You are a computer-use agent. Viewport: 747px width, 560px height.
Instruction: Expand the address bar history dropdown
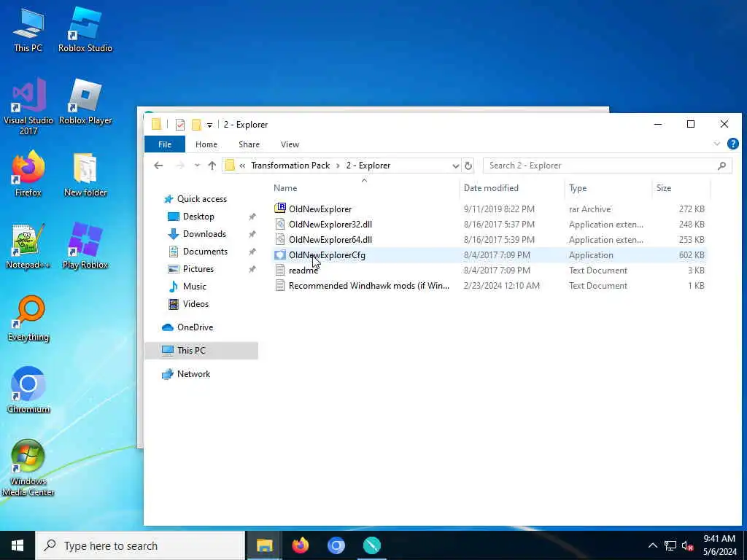(455, 166)
